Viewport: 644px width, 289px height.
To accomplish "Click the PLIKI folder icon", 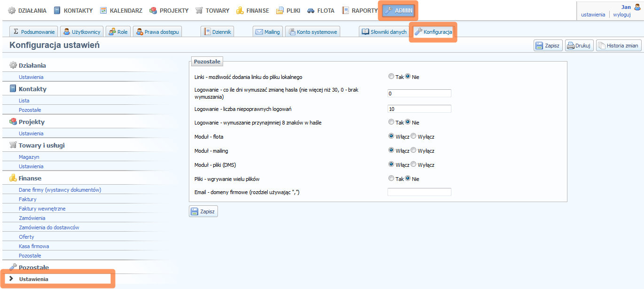I will click(280, 10).
